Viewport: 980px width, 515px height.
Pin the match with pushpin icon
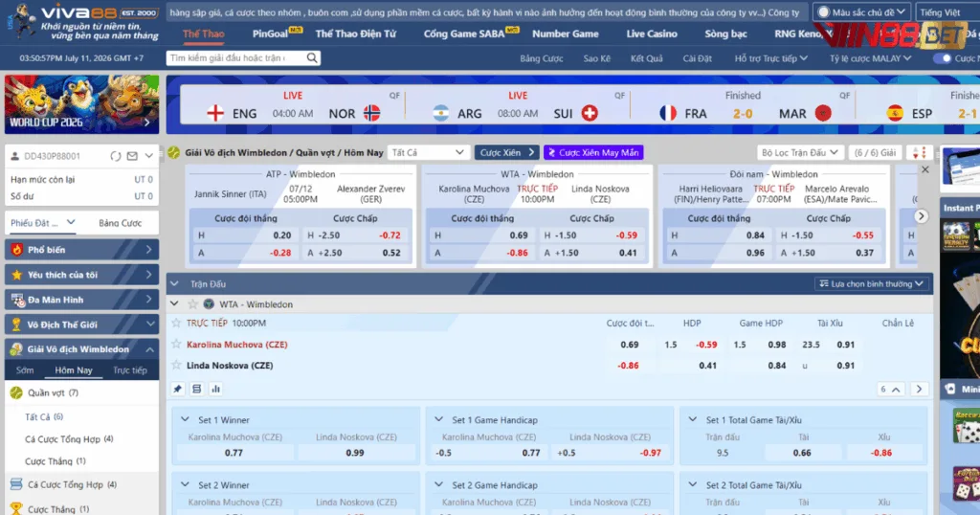point(177,389)
